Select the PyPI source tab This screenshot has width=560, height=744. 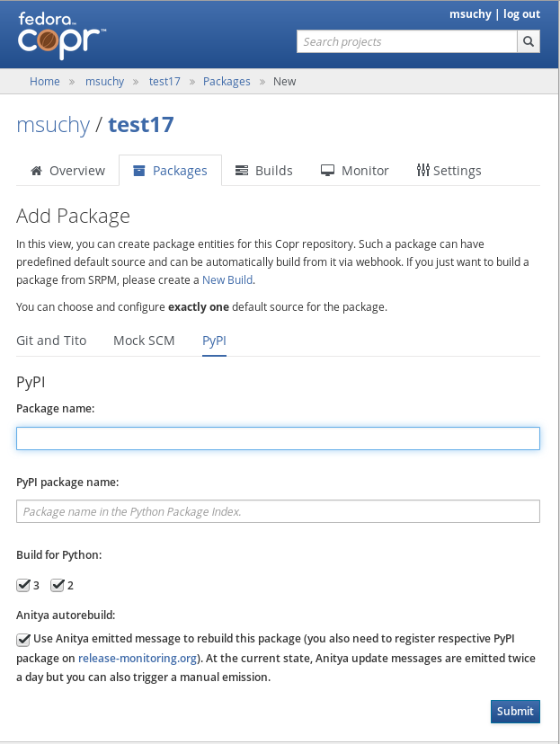click(x=214, y=341)
